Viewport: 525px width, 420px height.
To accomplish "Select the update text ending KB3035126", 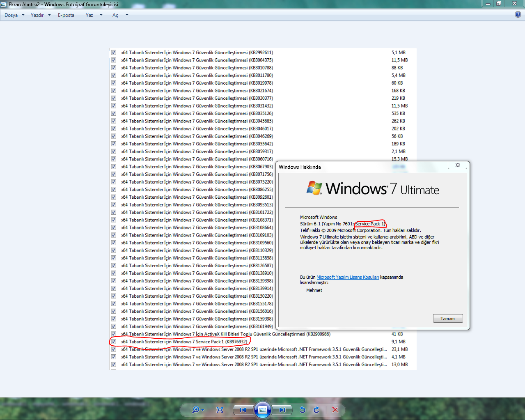I will tap(197, 113).
